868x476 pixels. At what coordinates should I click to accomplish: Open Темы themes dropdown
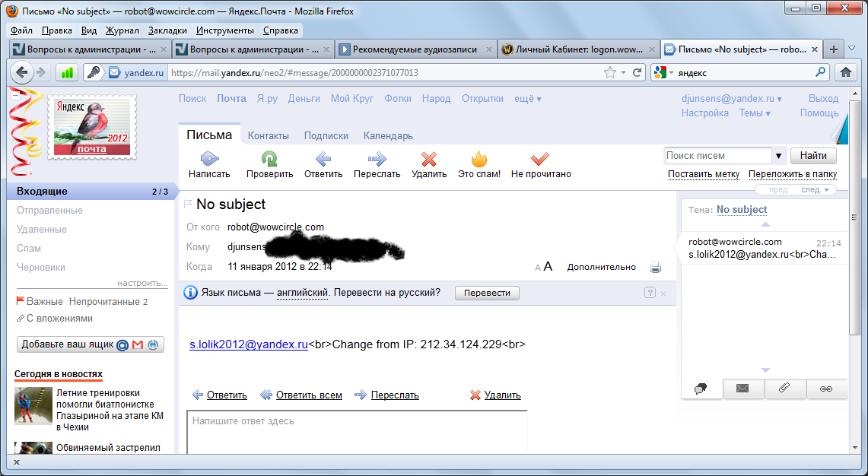(755, 113)
